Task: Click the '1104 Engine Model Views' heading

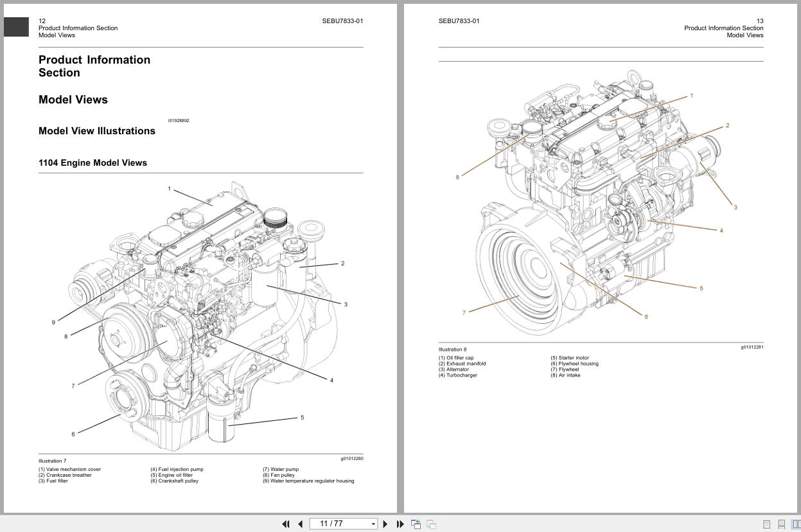Action: click(x=92, y=163)
